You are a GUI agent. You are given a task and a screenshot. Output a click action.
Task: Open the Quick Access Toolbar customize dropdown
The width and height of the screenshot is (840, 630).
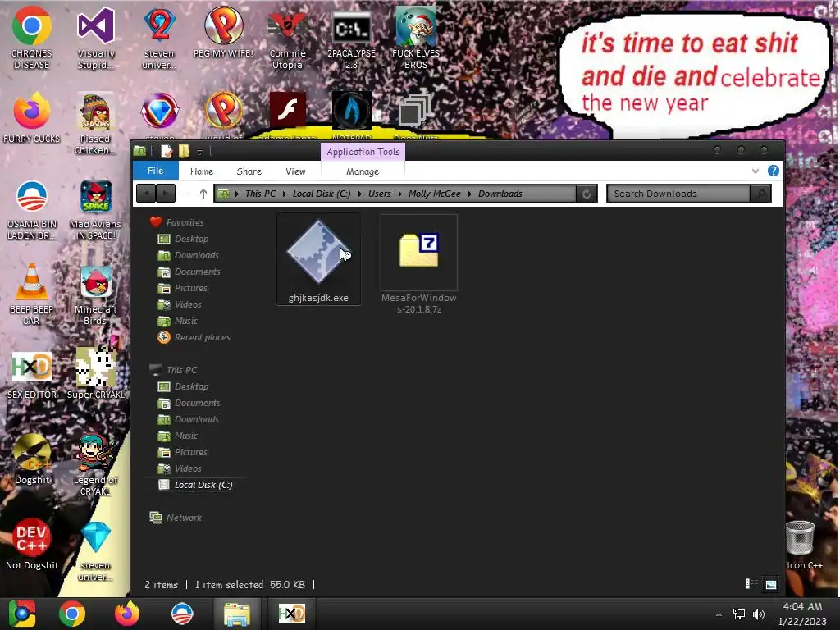click(x=199, y=152)
